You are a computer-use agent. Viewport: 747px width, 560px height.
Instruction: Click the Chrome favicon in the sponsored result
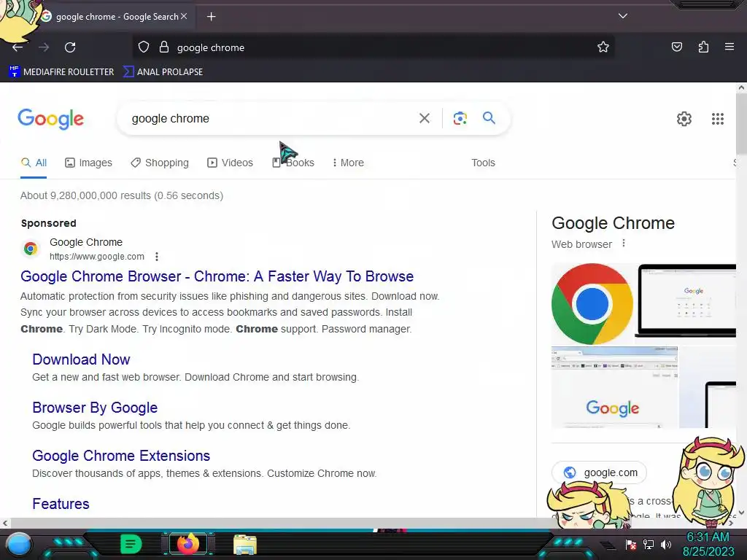point(31,249)
